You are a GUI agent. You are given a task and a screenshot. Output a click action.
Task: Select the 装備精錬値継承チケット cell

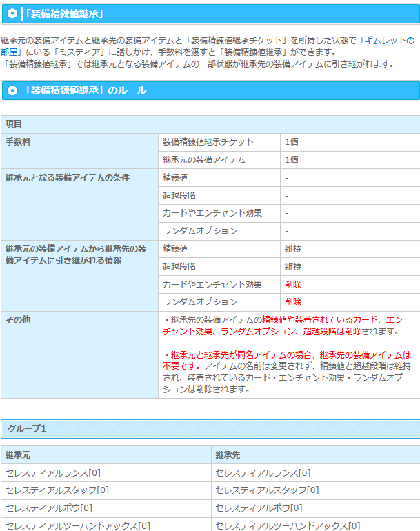point(208,142)
